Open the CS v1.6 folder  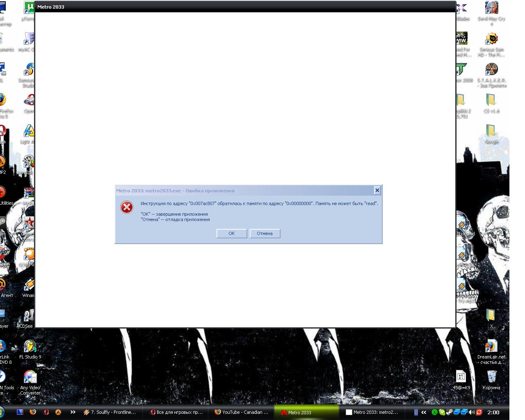point(491,103)
